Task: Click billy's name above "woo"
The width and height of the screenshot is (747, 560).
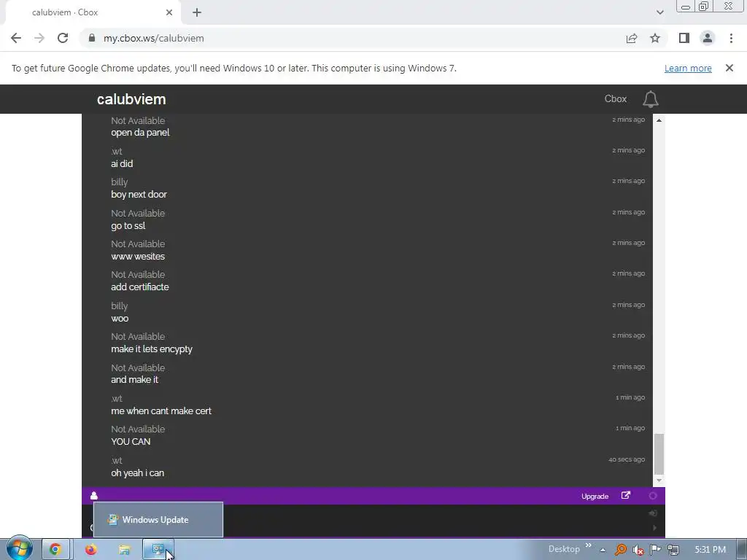Action: [x=119, y=306]
